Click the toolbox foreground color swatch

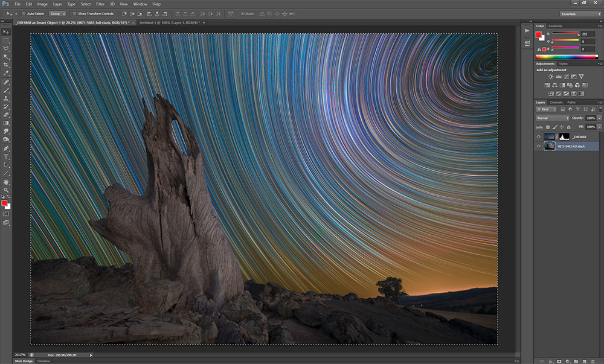[4, 203]
